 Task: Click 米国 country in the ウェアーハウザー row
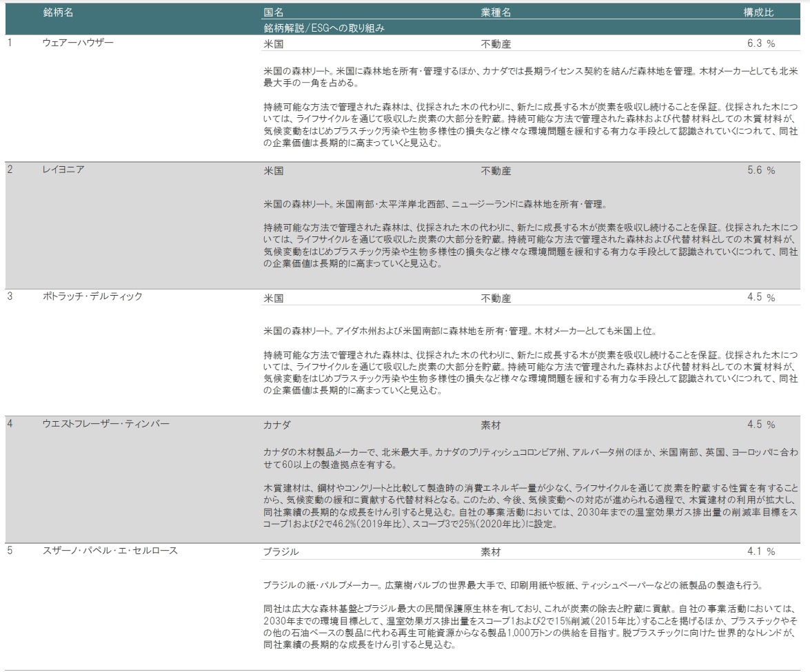tap(273, 44)
